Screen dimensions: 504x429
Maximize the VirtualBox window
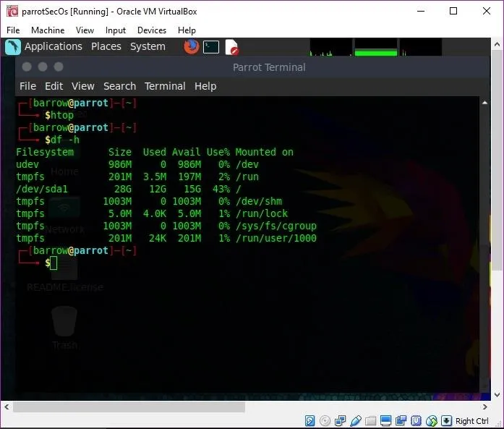[453, 11]
